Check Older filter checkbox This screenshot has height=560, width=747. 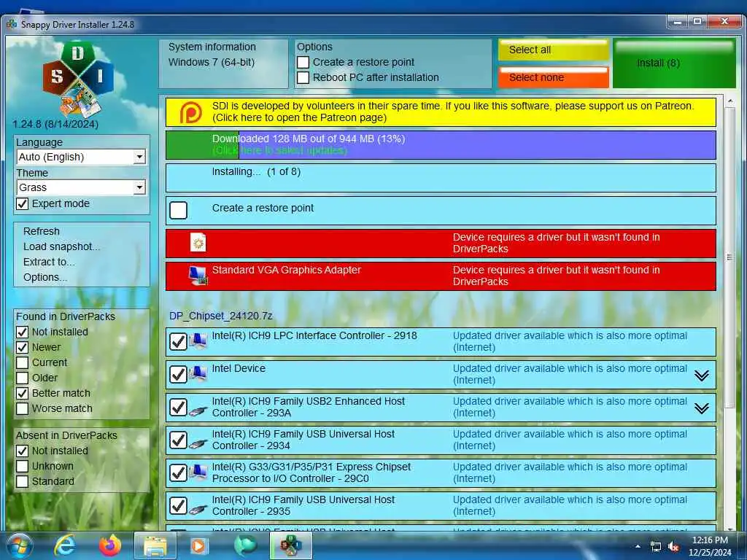23,378
